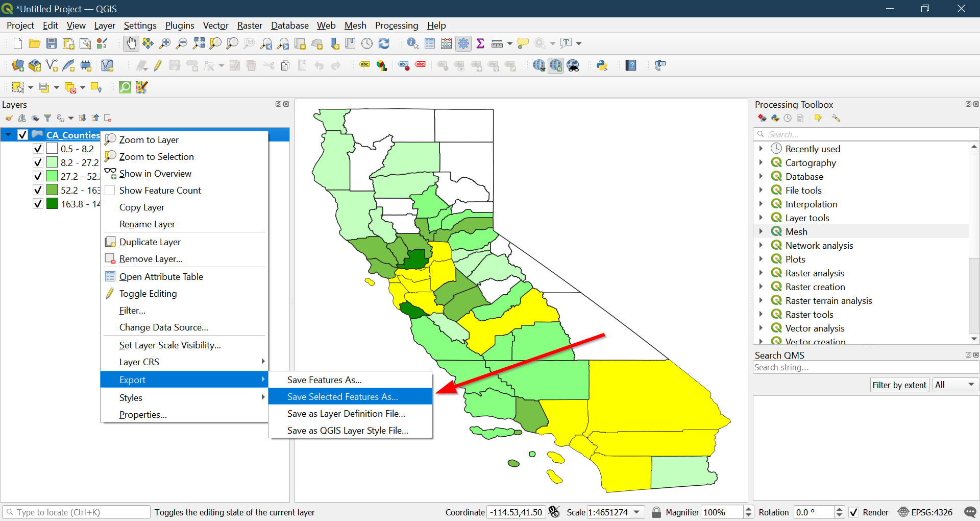Open the Python Console icon
Image resolution: width=980 pixels, height=521 pixels.
tap(602, 65)
